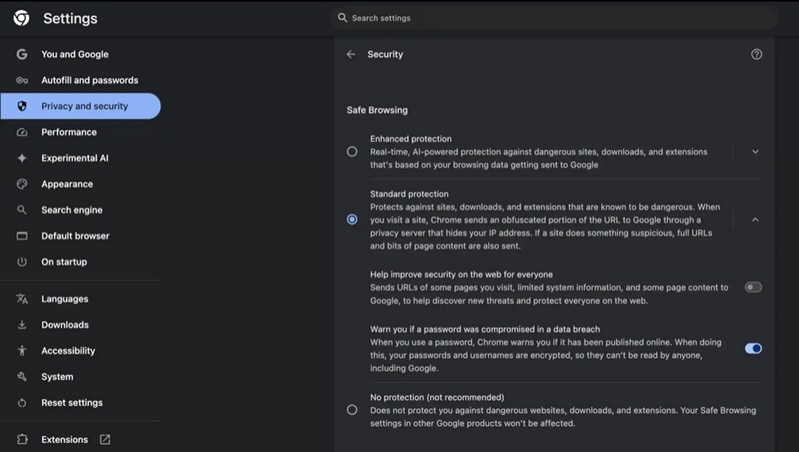The height and width of the screenshot is (452, 799).
Task: Click the Experimental AI sparkle icon
Action: coord(22,158)
